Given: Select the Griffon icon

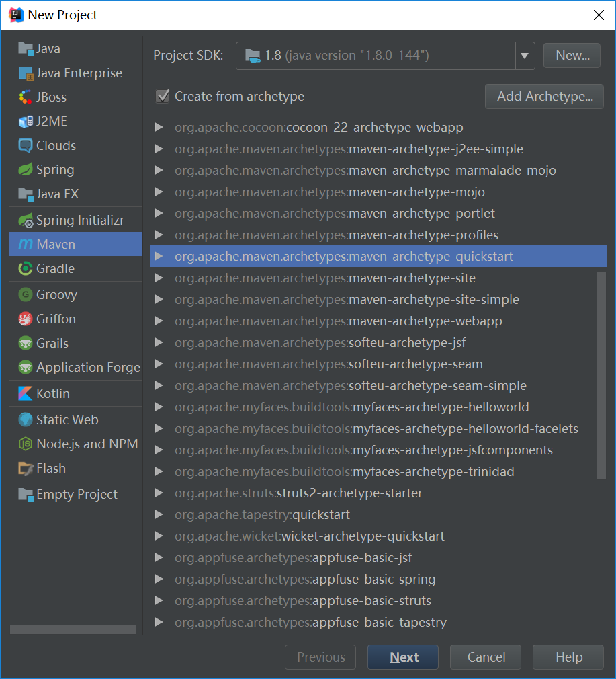Looking at the screenshot, I should [x=26, y=319].
